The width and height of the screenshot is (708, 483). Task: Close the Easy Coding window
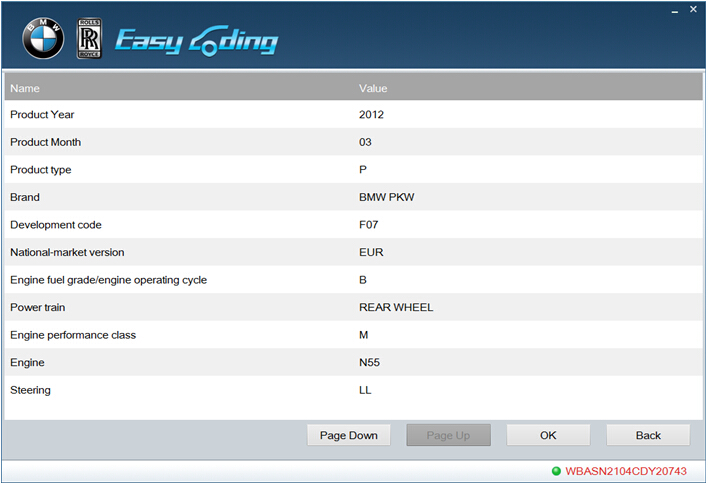pyautogui.click(x=694, y=9)
